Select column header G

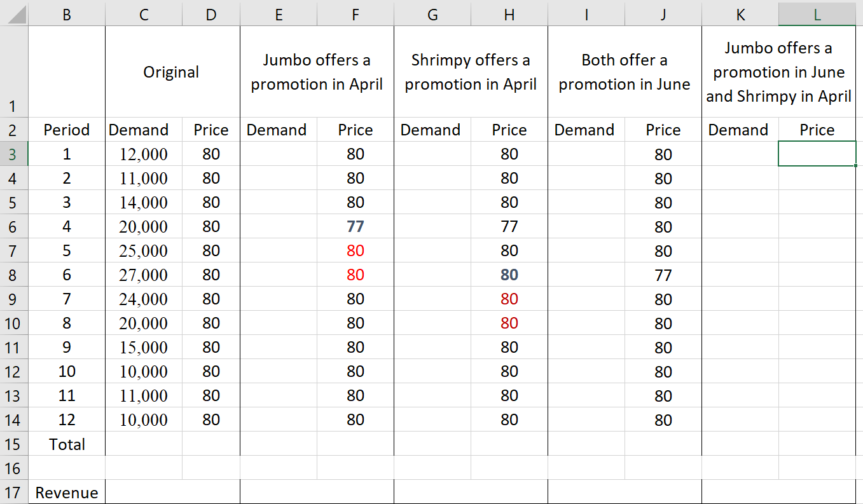point(432,15)
